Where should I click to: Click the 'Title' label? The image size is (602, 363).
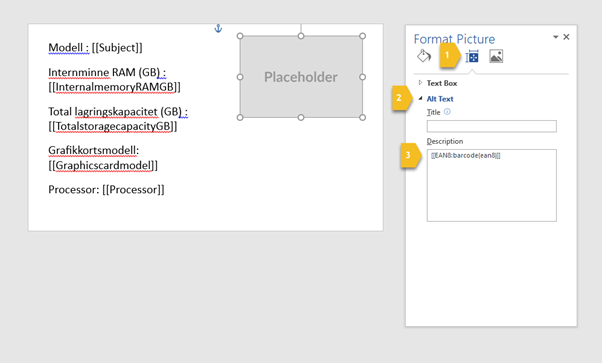(433, 112)
